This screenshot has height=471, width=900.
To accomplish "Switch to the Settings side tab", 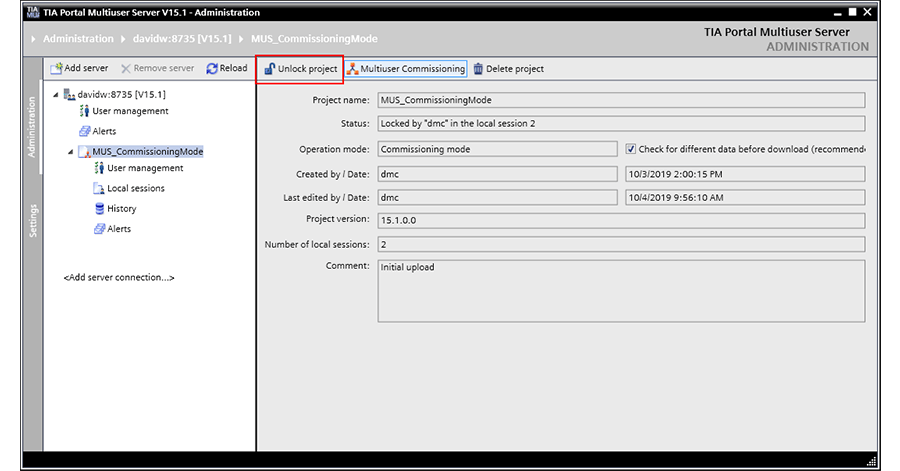I will point(33,221).
